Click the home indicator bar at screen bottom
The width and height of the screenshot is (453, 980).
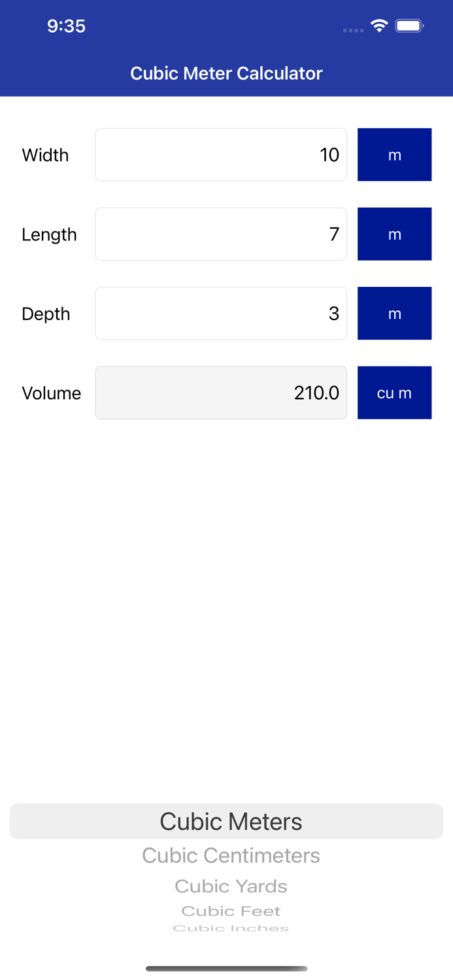(x=226, y=969)
